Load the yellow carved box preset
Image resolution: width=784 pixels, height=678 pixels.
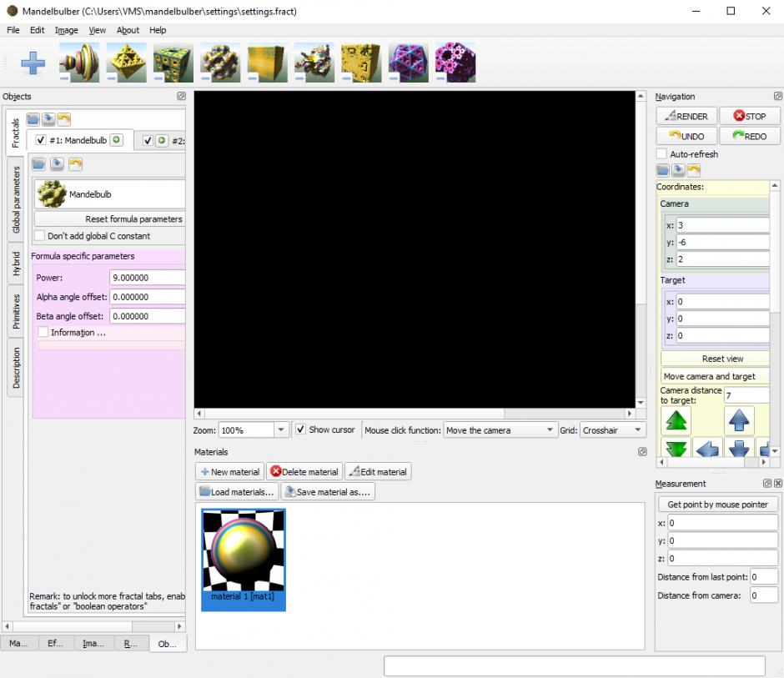click(x=361, y=63)
